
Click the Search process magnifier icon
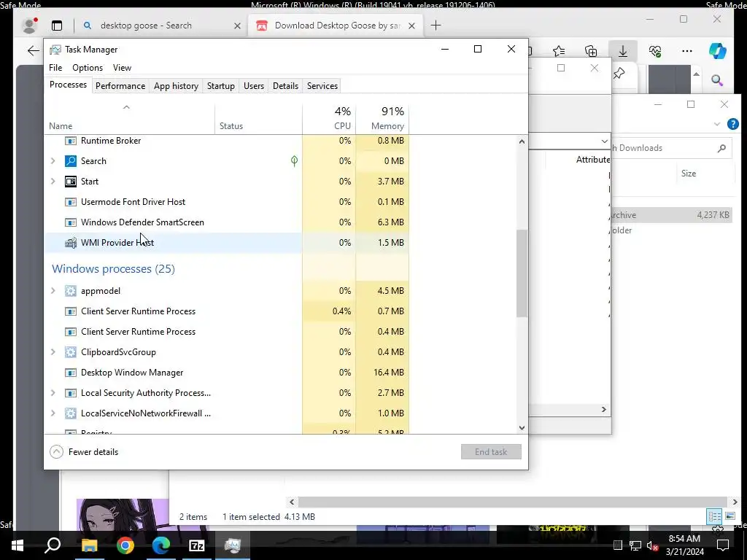tap(71, 161)
